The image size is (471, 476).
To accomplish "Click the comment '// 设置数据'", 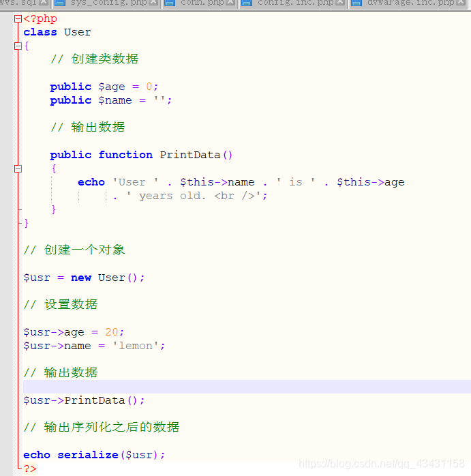I will [61, 304].
